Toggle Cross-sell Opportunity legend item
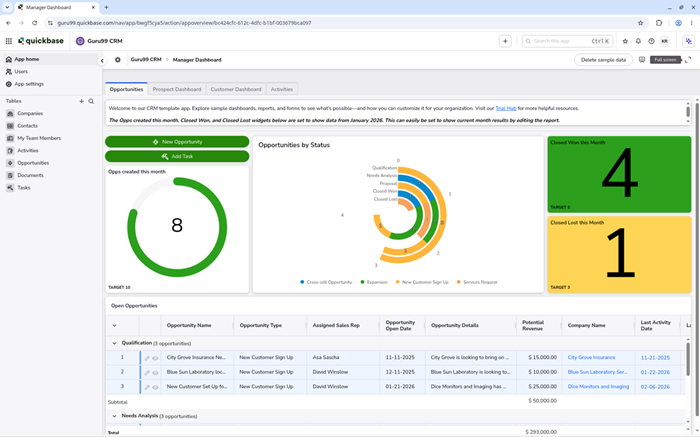 click(326, 282)
